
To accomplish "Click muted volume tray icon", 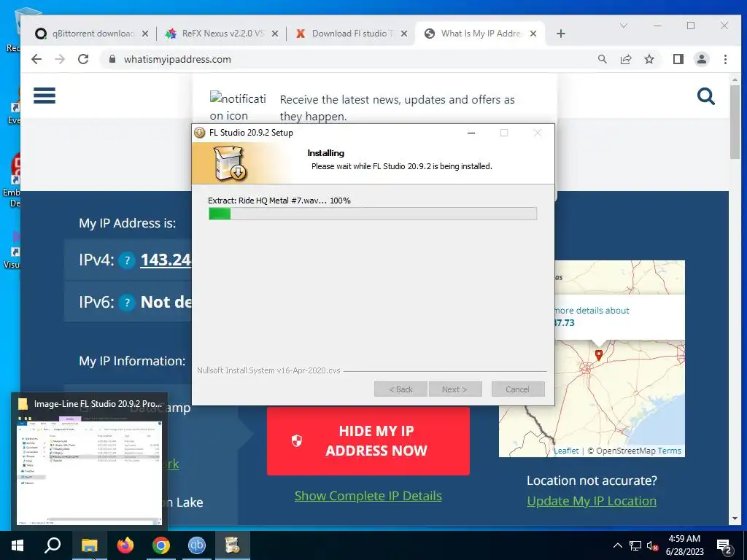I will pos(653,545).
